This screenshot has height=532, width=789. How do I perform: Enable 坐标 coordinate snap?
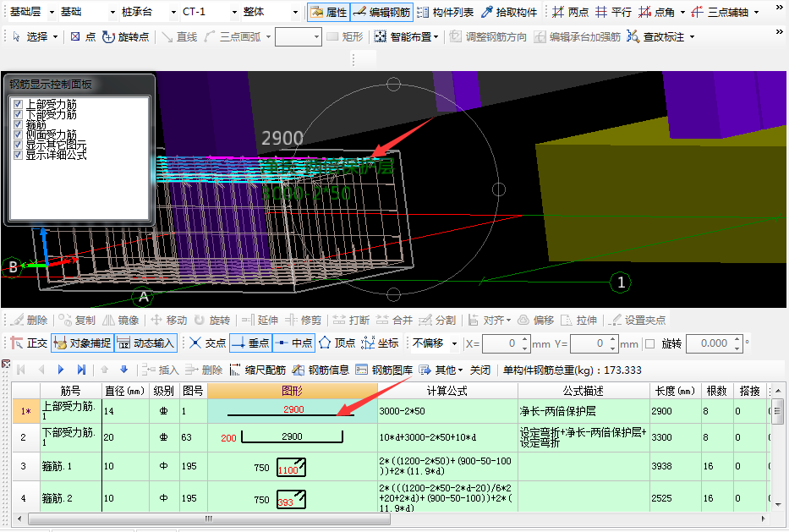coord(380,343)
